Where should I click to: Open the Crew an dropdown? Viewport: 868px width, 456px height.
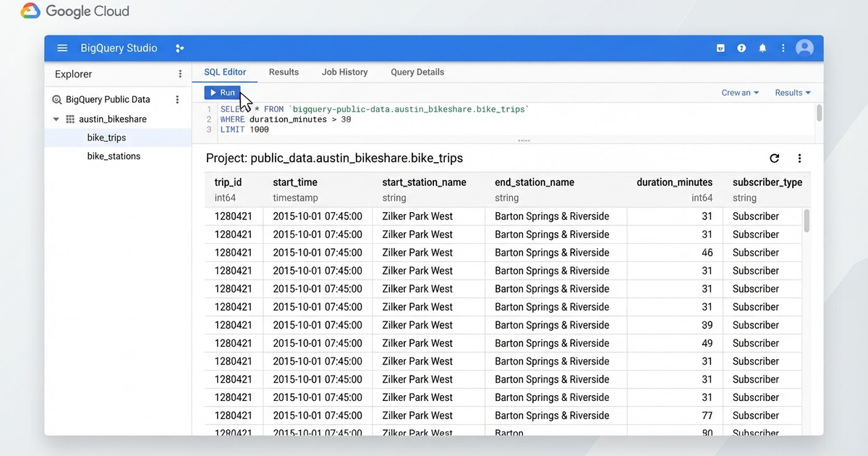point(740,93)
